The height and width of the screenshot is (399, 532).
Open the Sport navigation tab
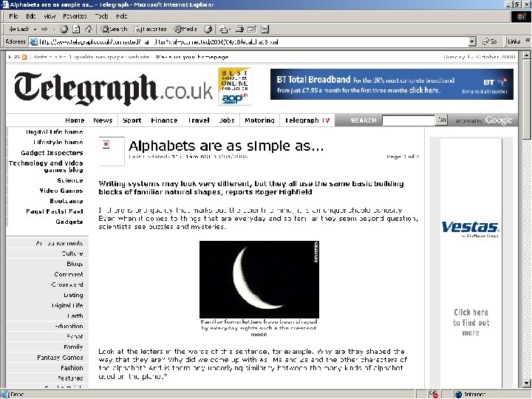(132, 120)
